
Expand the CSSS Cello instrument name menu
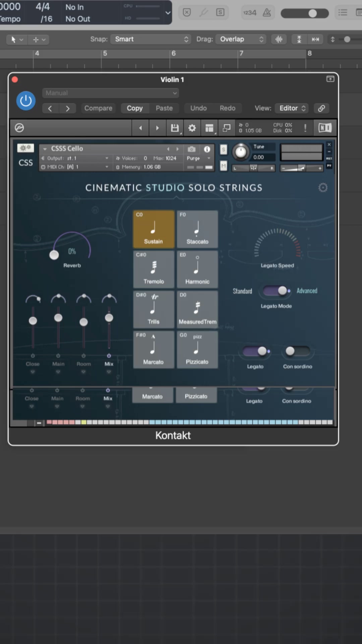pyautogui.click(x=45, y=149)
